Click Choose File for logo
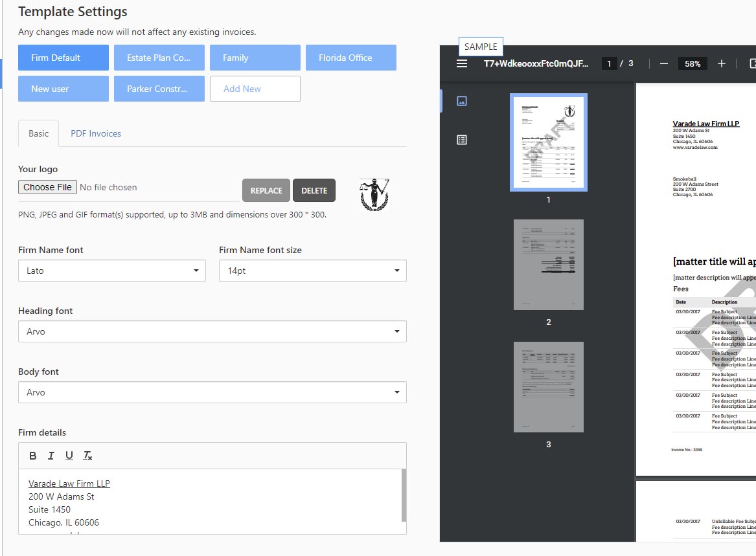756x556 pixels. point(48,187)
